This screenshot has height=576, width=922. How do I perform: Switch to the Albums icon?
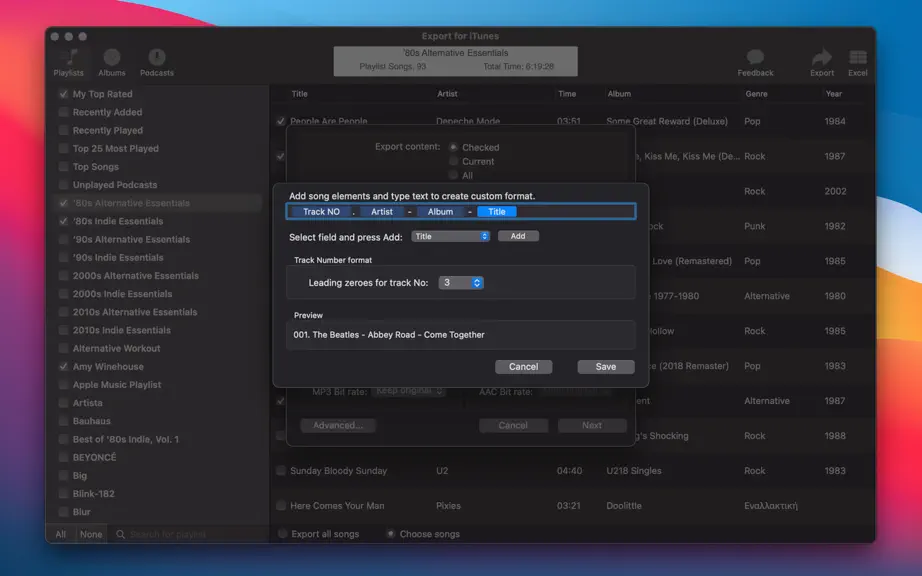112,58
